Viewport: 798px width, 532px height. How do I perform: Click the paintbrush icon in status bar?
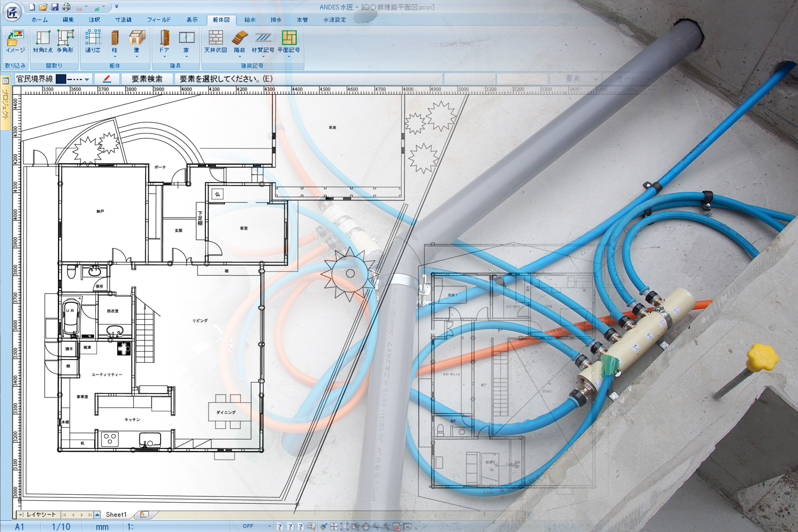pos(323,527)
